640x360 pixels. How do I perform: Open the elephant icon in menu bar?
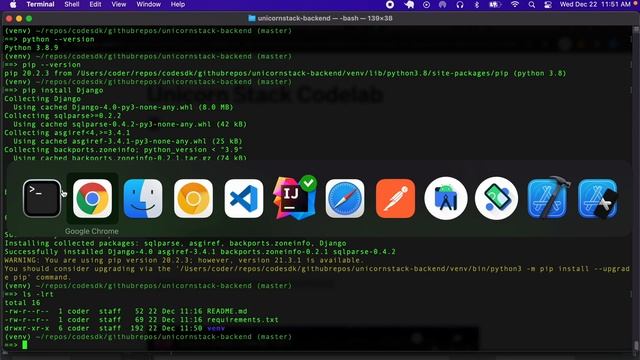tap(409, 4)
